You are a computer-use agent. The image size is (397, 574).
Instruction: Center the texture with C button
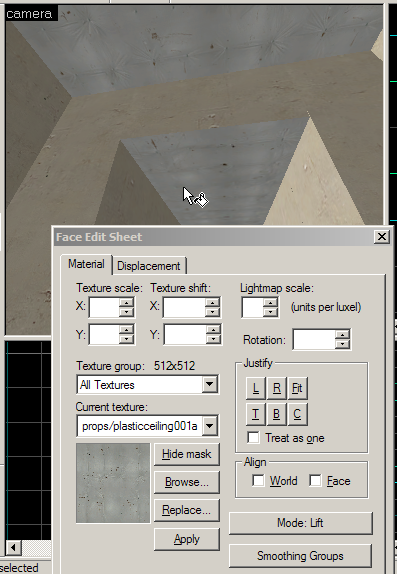[297, 414]
